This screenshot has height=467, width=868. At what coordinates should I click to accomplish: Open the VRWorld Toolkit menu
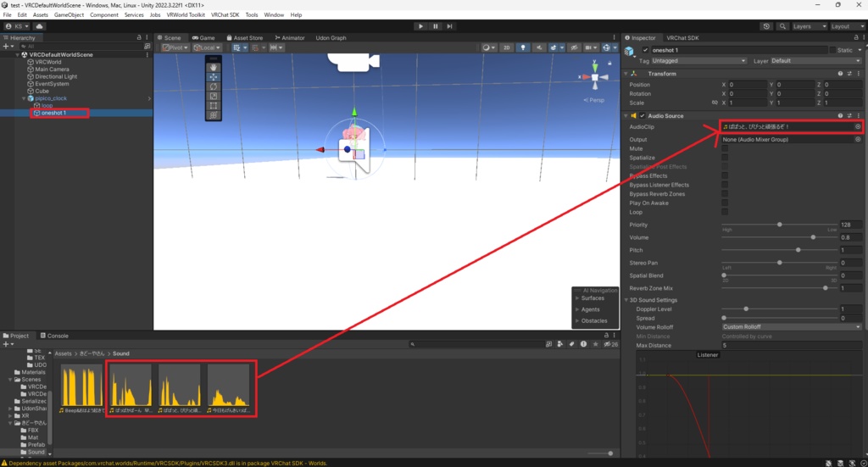pos(186,15)
